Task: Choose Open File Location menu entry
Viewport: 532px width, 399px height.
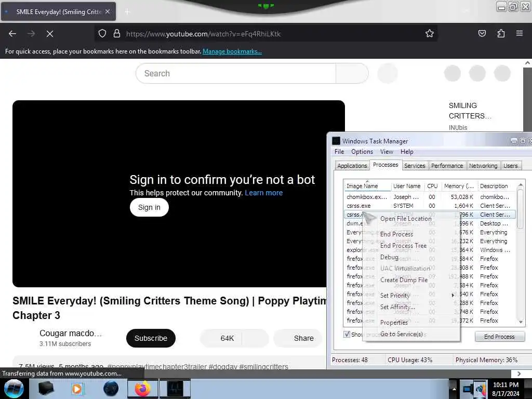Action: coord(406,219)
